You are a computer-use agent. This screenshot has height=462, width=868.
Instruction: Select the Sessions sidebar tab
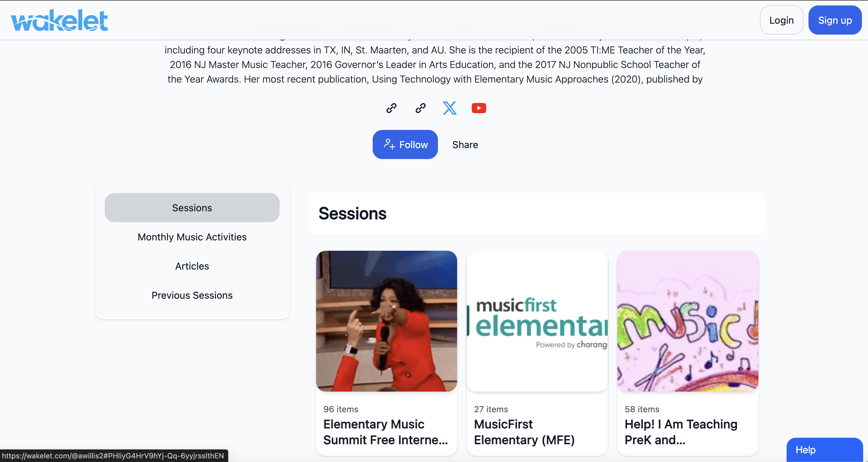tap(192, 208)
